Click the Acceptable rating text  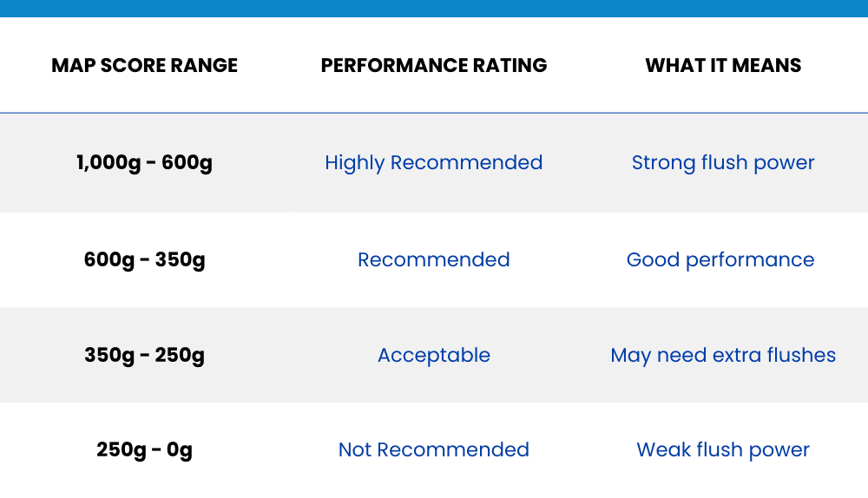[x=434, y=356]
